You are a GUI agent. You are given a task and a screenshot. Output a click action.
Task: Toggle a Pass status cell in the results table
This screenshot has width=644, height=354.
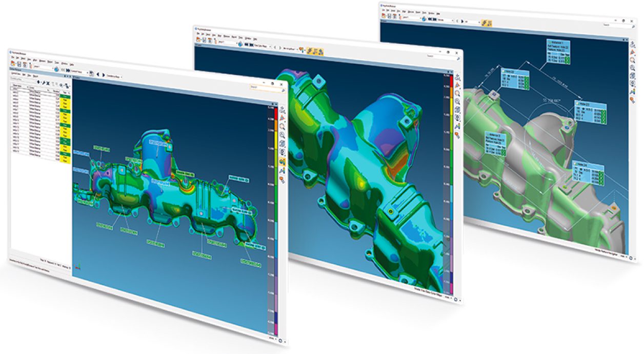65,97
